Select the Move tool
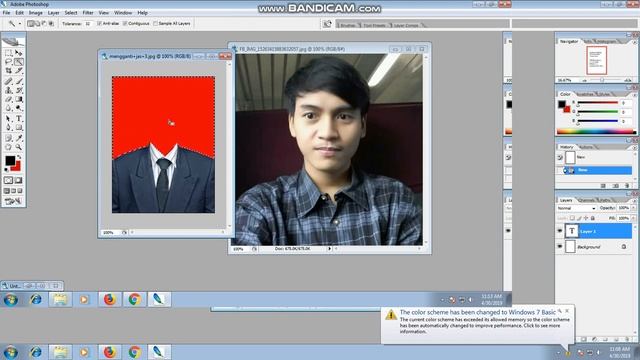The image size is (640, 360). point(19,53)
